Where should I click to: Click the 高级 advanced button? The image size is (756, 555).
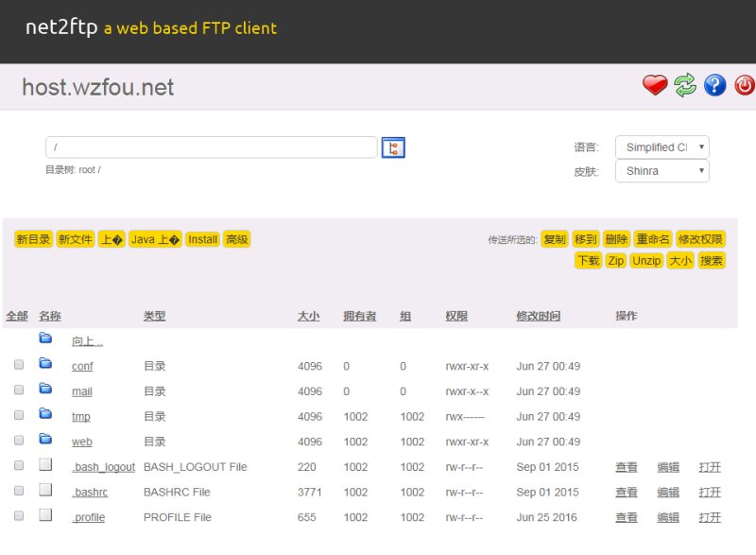237,239
